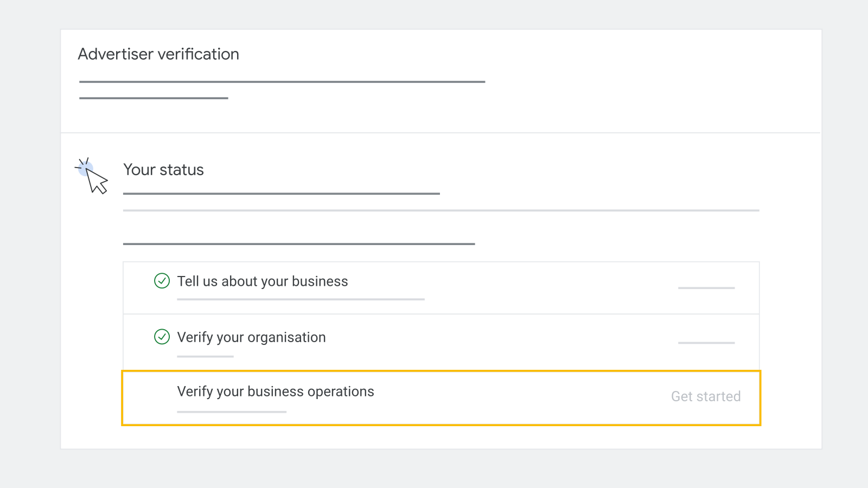Click the green checkmark beside Tell us about your business
This screenshot has width=868, height=488.
(x=162, y=281)
